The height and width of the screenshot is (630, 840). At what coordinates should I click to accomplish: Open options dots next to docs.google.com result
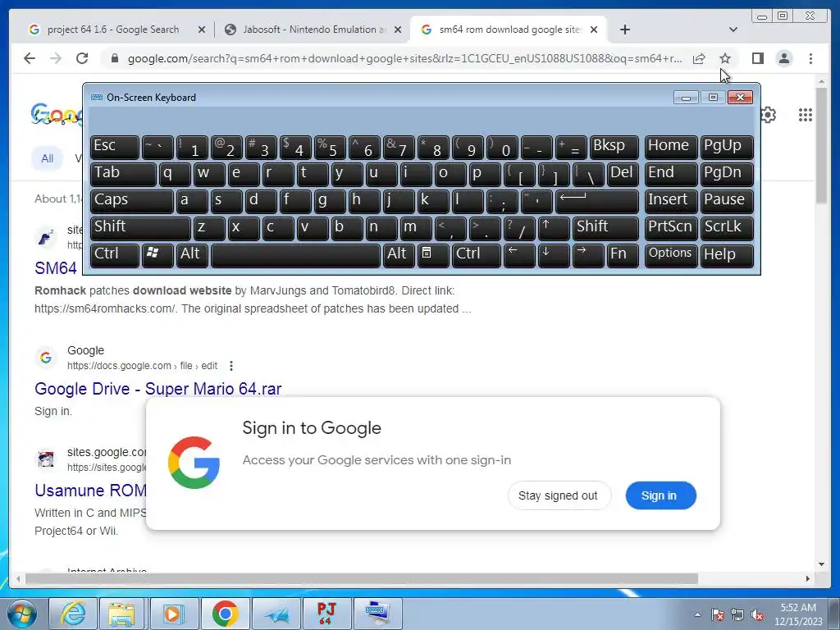[x=231, y=366]
